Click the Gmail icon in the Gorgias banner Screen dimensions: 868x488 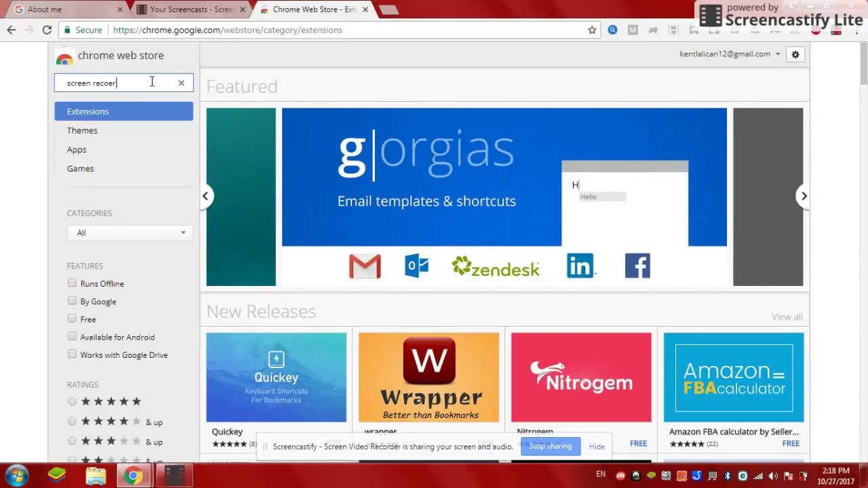click(365, 266)
